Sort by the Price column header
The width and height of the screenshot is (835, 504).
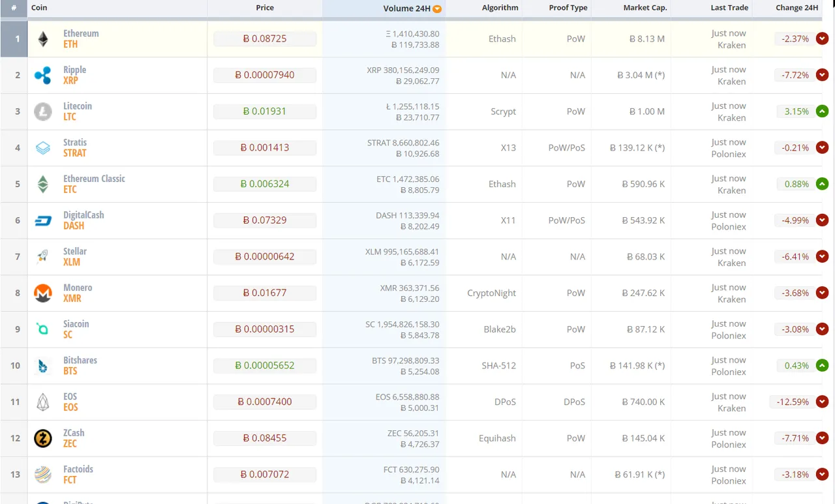click(265, 8)
